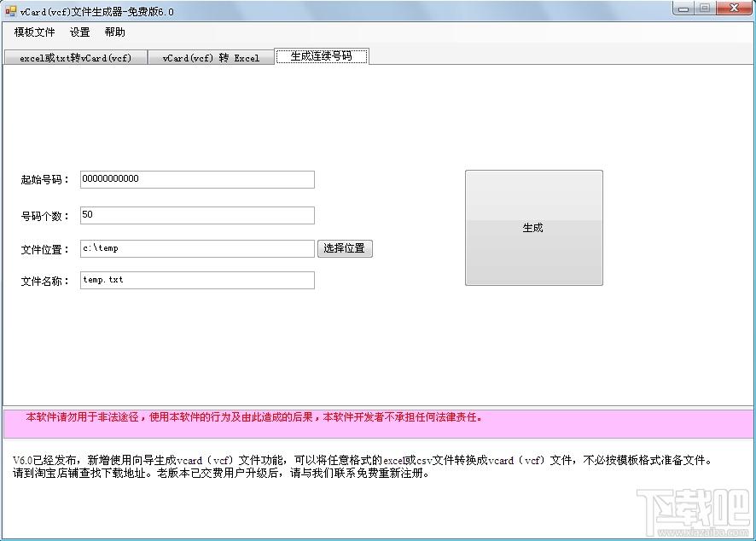Click the 起始号码 input field
756x541 pixels.
pos(197,179)
